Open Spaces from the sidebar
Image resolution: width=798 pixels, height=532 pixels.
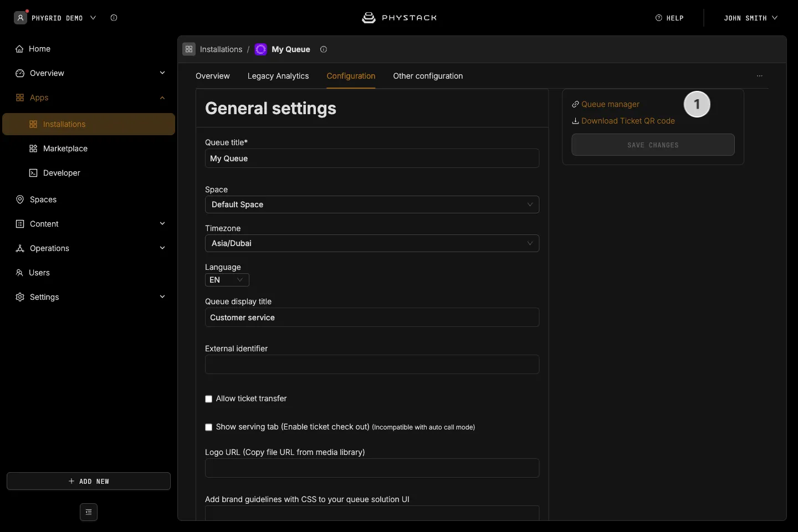(89, 199)
